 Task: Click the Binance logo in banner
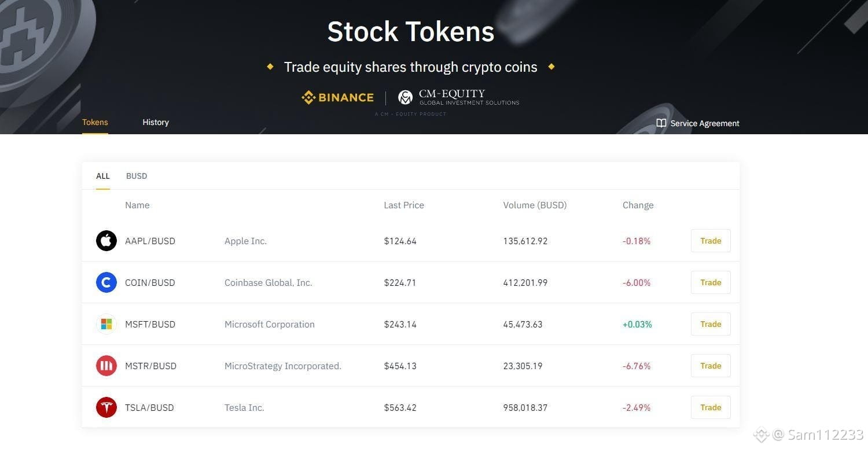[338, 98]
